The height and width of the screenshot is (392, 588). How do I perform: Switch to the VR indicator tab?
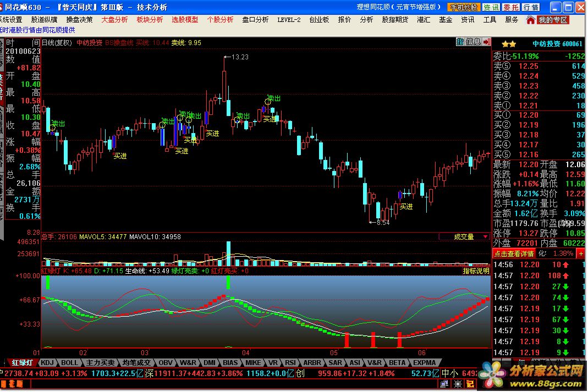[x=273, y=363]
